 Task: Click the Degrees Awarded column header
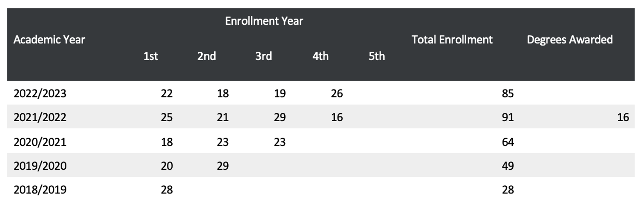(x=570, y=39)
